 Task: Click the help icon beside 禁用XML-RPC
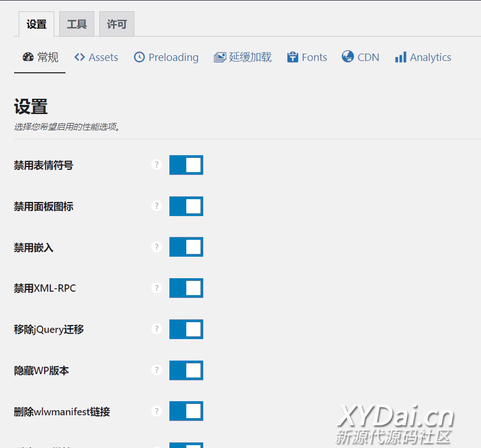click(157, 288)
